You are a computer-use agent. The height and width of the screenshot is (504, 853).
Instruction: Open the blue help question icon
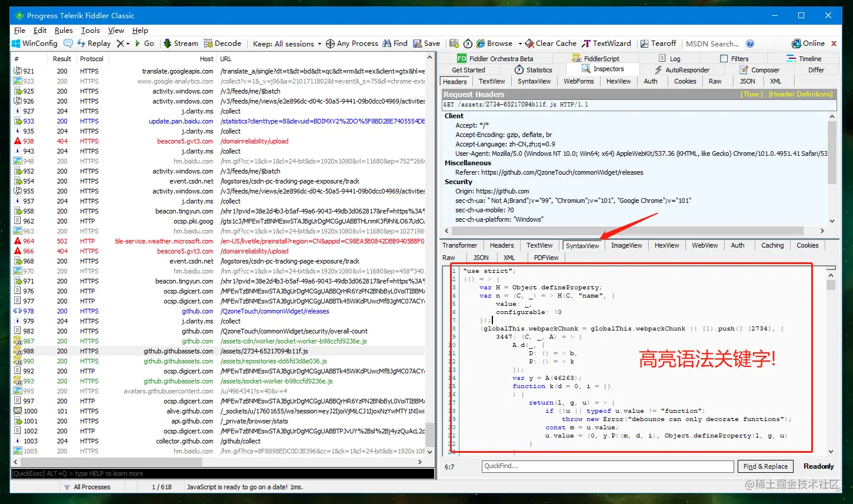pos(750,44)
